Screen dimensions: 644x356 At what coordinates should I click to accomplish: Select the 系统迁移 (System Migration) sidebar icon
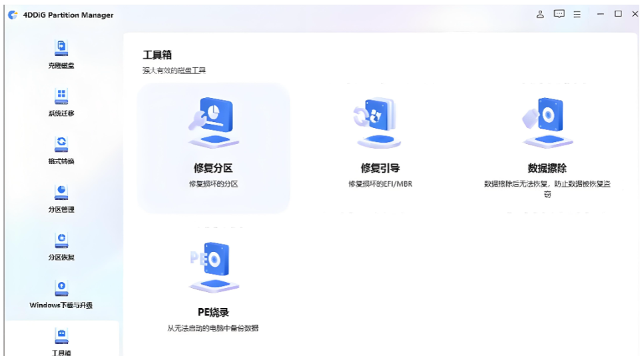point(61,96)
